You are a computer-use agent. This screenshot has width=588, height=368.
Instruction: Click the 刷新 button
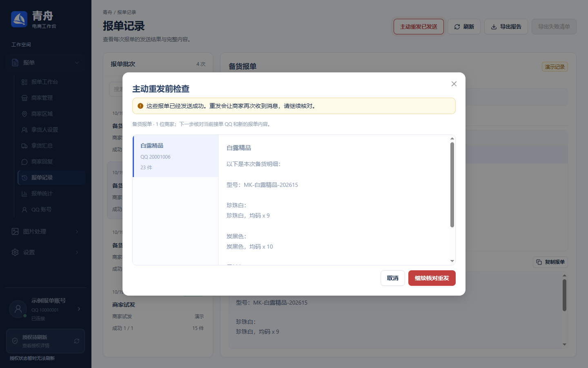point(464,27)
